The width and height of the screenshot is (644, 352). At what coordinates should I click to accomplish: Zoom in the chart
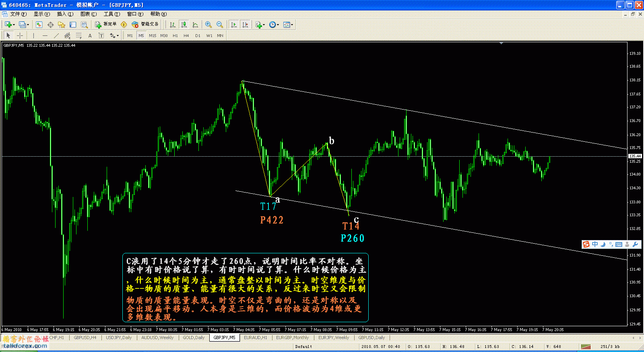click(x=208, y=25)
